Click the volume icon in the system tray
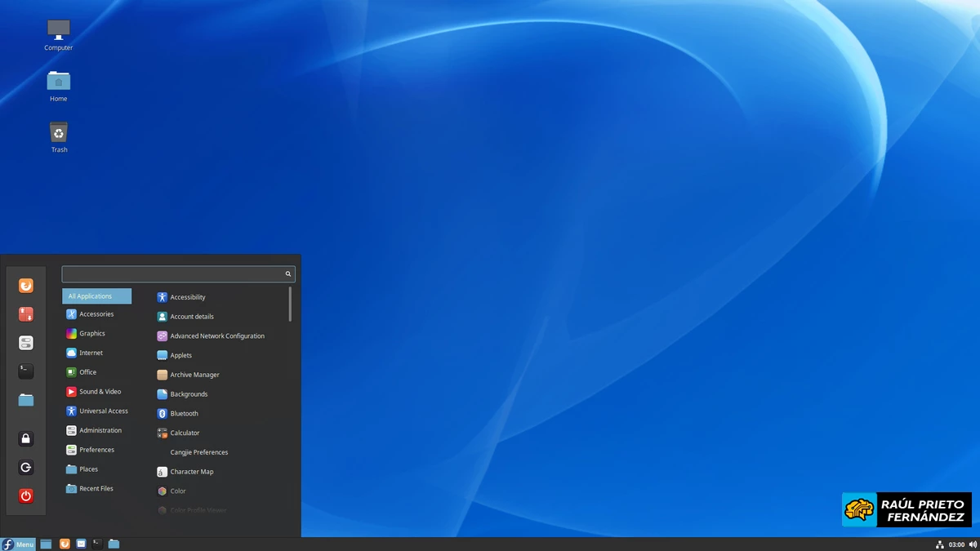 click(973, 544)
